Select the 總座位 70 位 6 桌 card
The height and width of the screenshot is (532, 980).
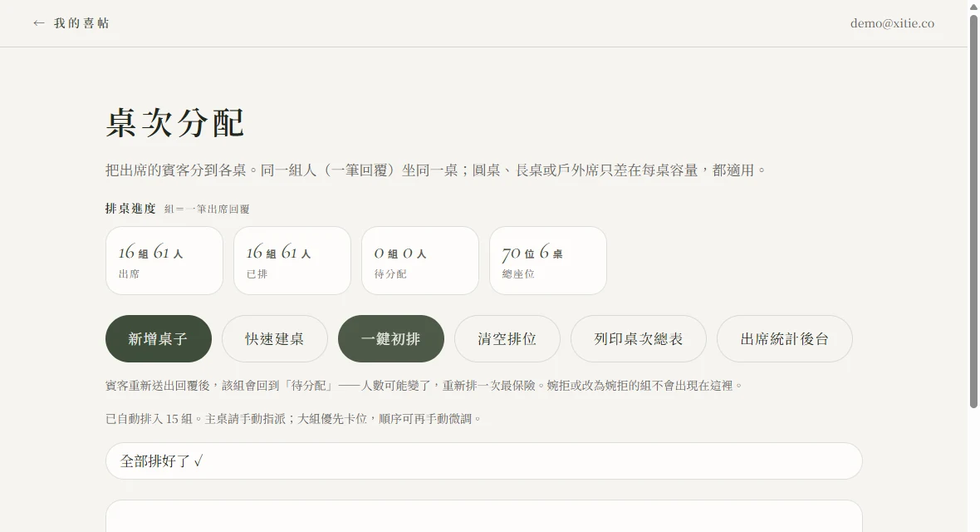[547, 260]
